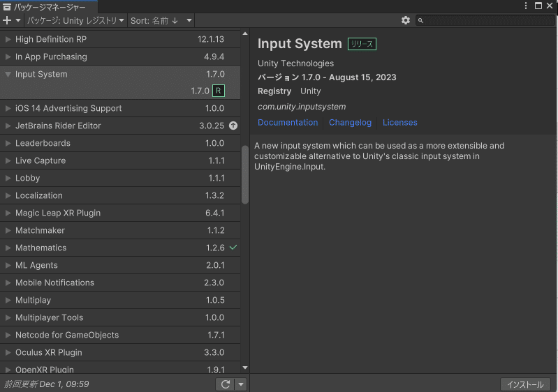
Task: Expand Live Capture package versions
Action: 8,160
